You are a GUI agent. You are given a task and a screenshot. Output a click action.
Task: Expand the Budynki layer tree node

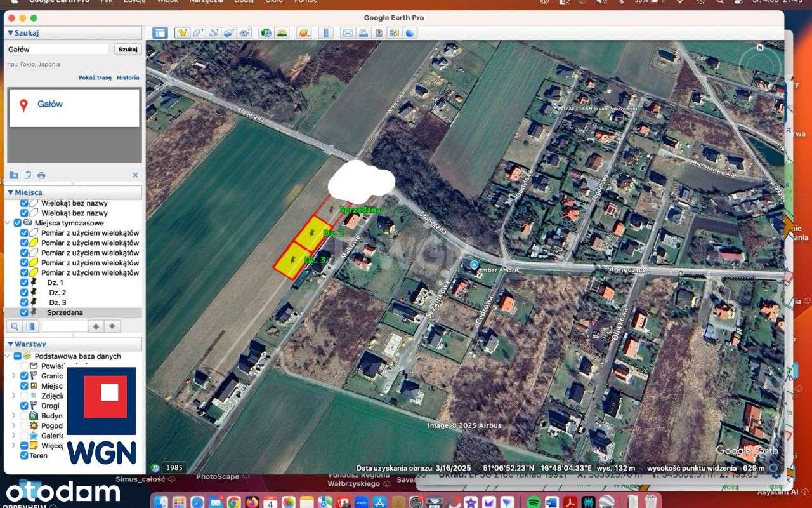point(14,415)
